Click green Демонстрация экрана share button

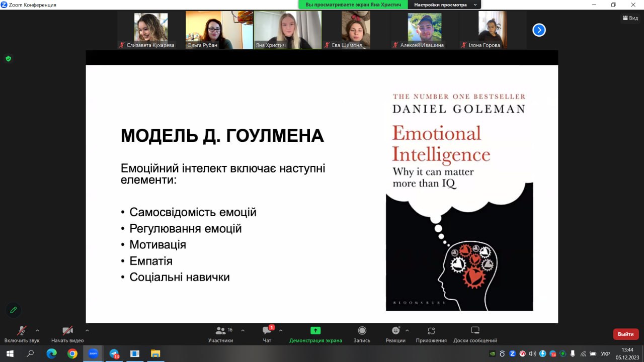pyautogui.click(x=315, y=334)
